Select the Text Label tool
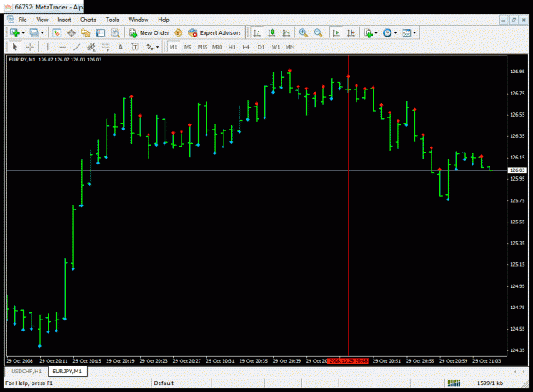This screenshot has height=392, width=533. (135, 47)
